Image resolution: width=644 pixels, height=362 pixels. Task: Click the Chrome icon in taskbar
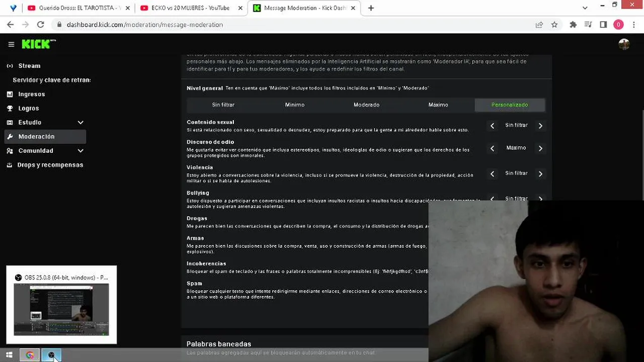point(30,355)
